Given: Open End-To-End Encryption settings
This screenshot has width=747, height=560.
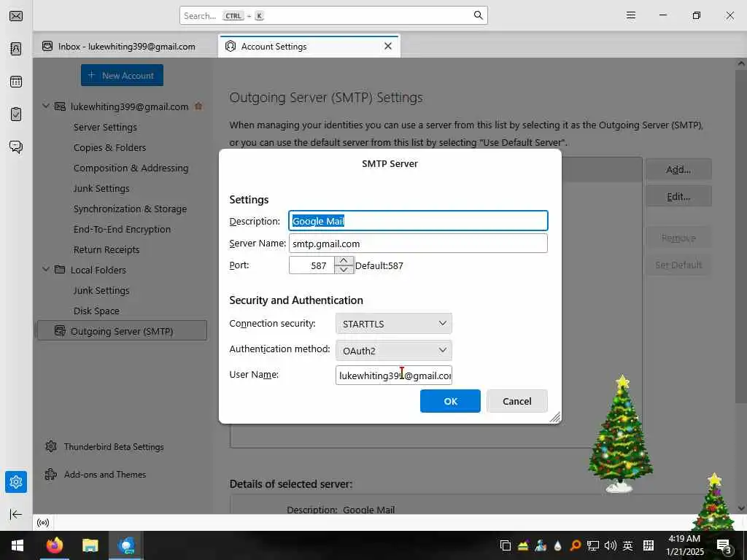Looking at the screenshot, I should (122, 230).
